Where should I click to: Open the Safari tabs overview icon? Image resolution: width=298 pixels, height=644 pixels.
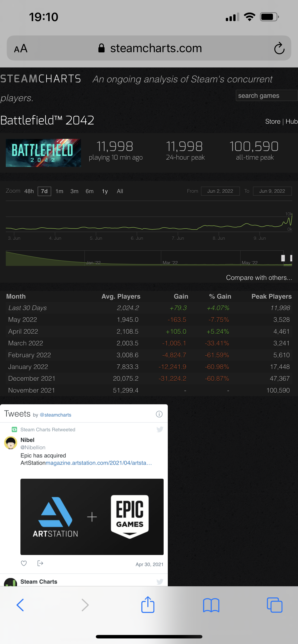[275, 605]
